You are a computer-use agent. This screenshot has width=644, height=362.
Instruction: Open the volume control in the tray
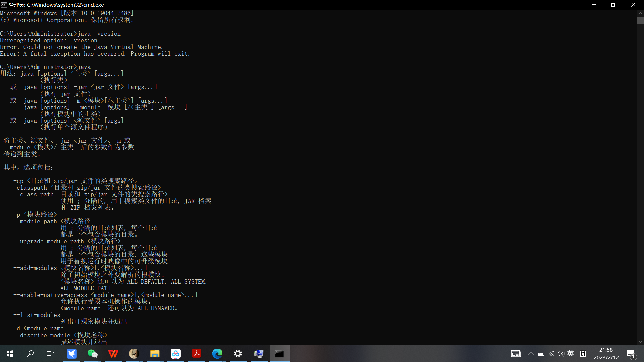pyautogui.click(x=561, y=353)
